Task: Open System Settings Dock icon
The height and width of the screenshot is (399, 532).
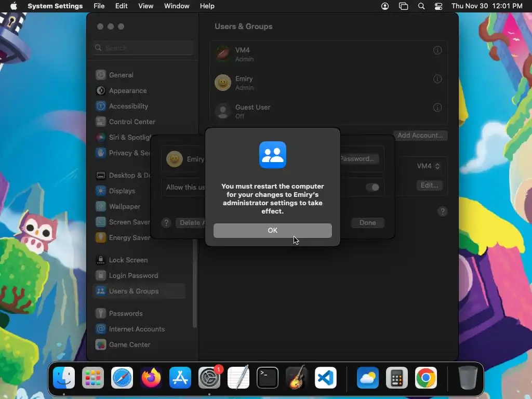Action: click(x=209, y=378)
